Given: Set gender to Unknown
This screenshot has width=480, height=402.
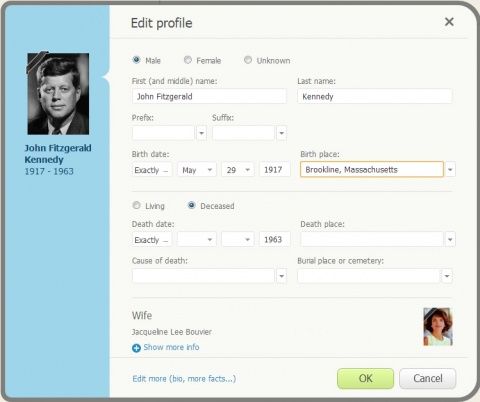Looking at the screenshot, I should click(248, 60).
